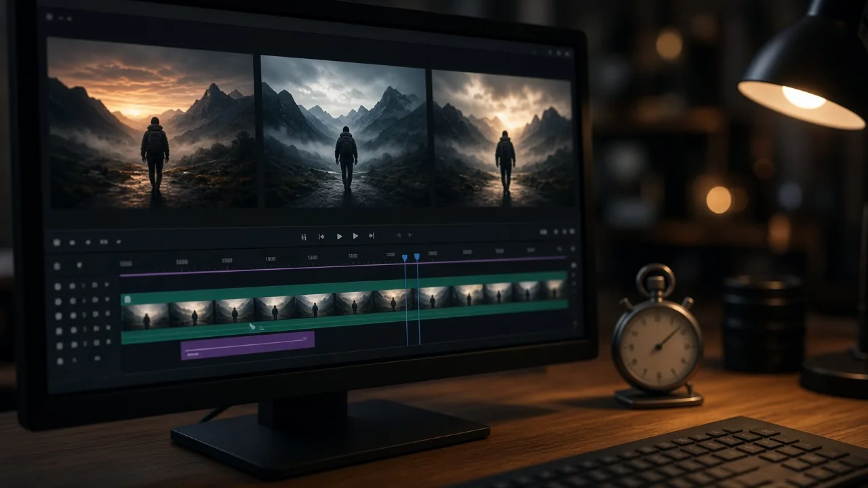Select the stormy-cloud preview panel
This screenshot has width=868, height=488.
502,138
